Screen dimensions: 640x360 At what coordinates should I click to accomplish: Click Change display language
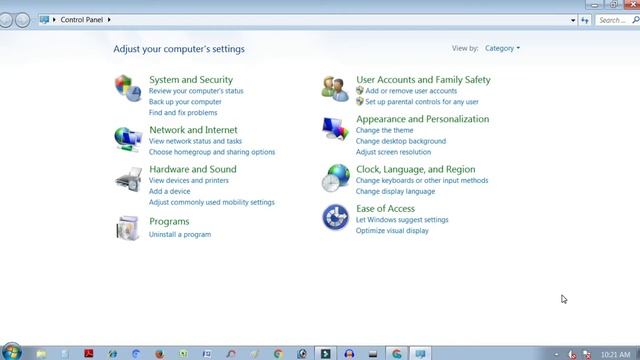(395, 191)
